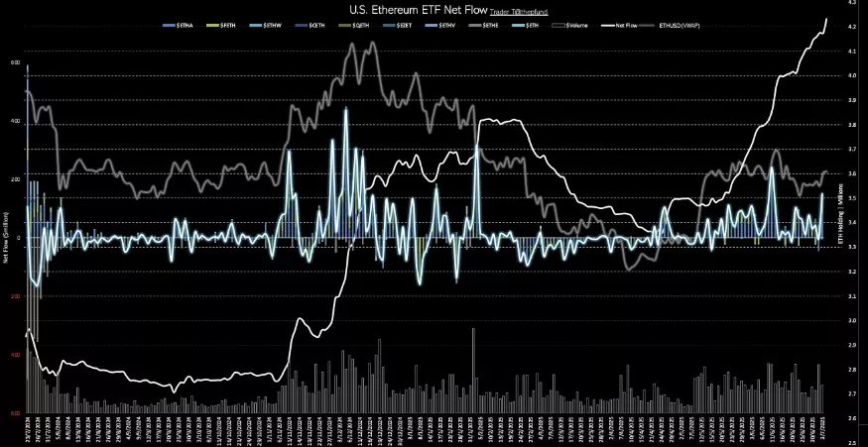Hide the $ETH series via legend

click(x=526, y=26)
